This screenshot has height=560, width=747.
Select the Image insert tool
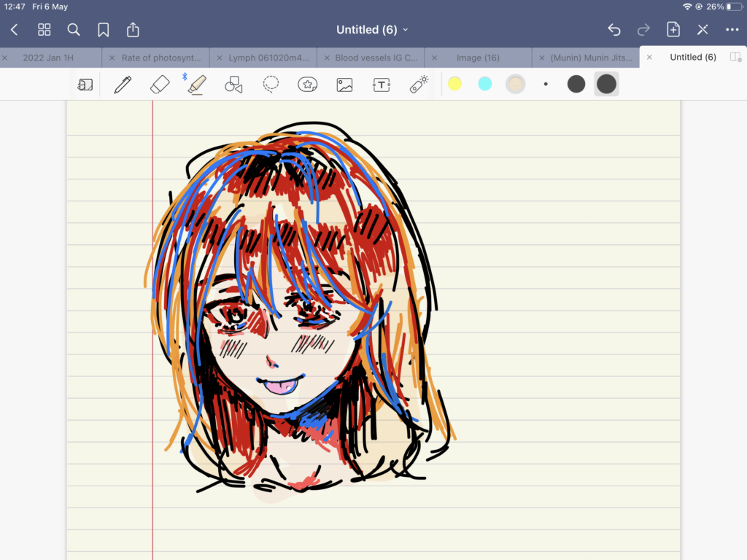pos(344,85)
